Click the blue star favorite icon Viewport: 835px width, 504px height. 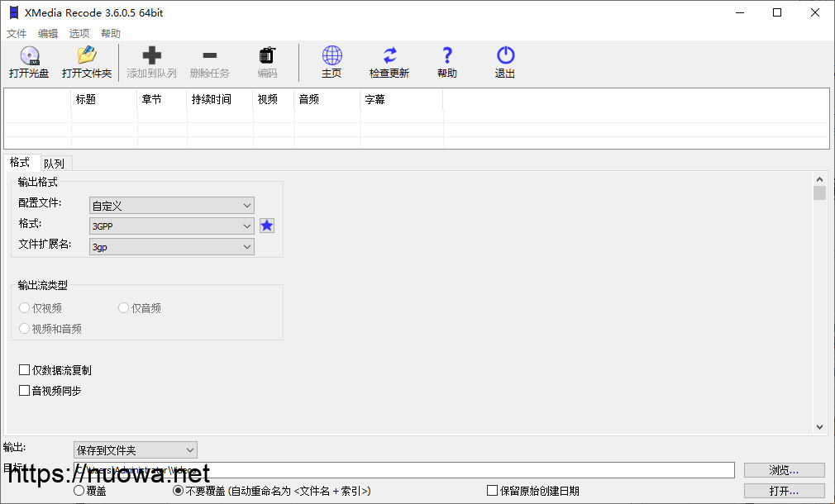(x=267, y=226)
